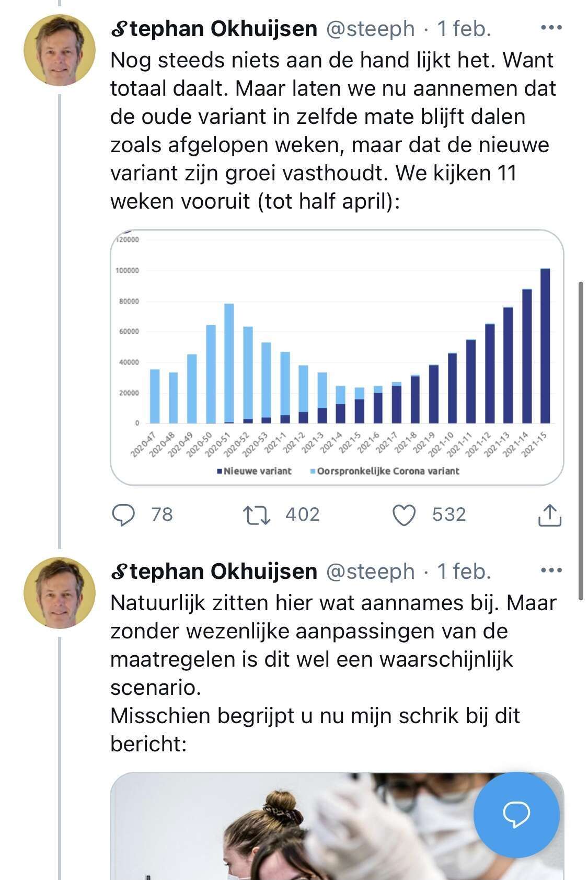
Task: Open the vaccination photo in second tweet
Action: [x=337, y=826]
